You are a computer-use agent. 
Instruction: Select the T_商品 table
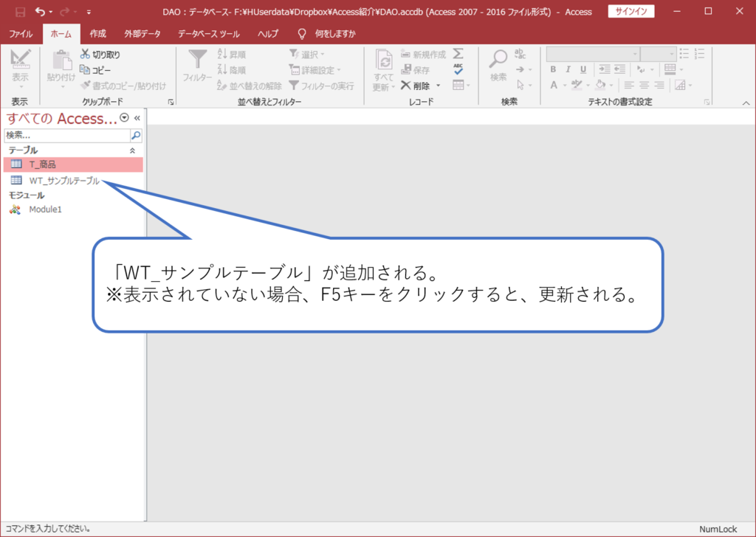click(x=73, y=164)
